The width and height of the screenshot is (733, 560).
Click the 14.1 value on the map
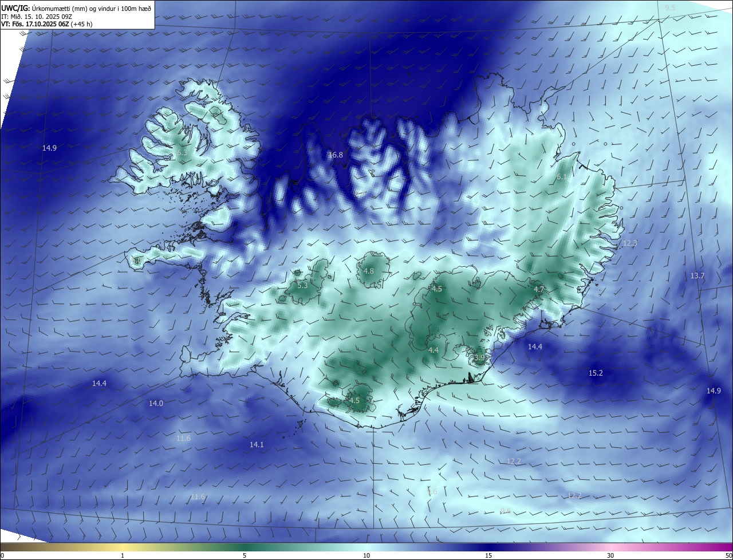click(x=257, y=445)
